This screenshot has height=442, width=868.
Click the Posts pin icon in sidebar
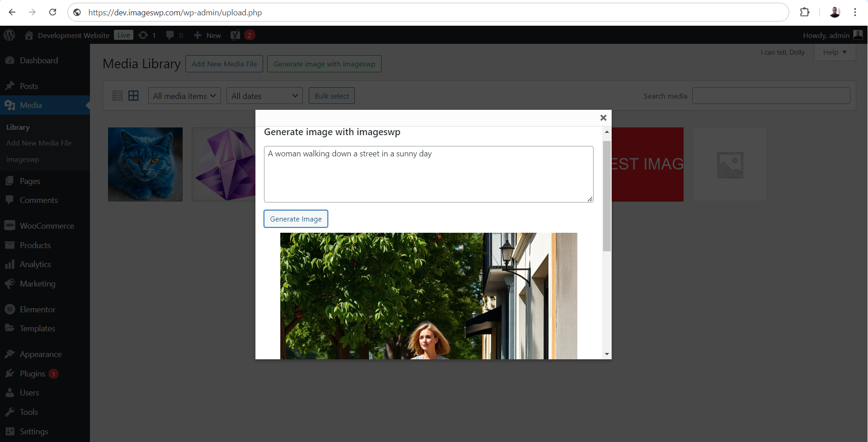[9, 86]
